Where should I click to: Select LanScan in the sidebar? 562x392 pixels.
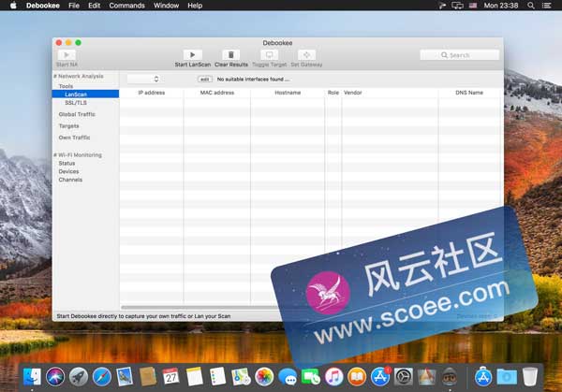pyautogui.click(x=85, y=94)
